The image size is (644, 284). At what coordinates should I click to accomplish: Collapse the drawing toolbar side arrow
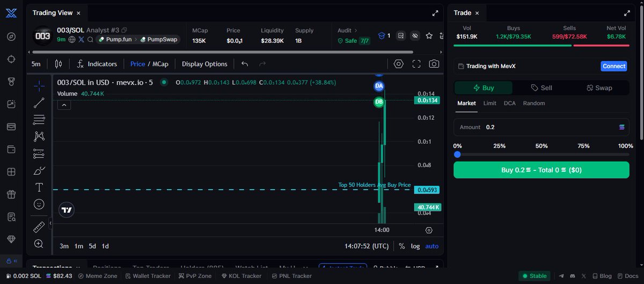click(50, 223)
